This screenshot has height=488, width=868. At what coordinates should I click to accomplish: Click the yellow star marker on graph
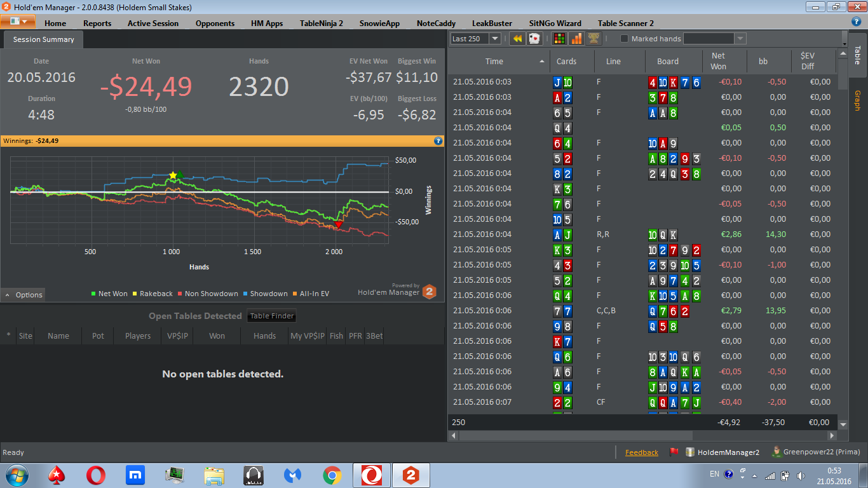tap(173, 175)
